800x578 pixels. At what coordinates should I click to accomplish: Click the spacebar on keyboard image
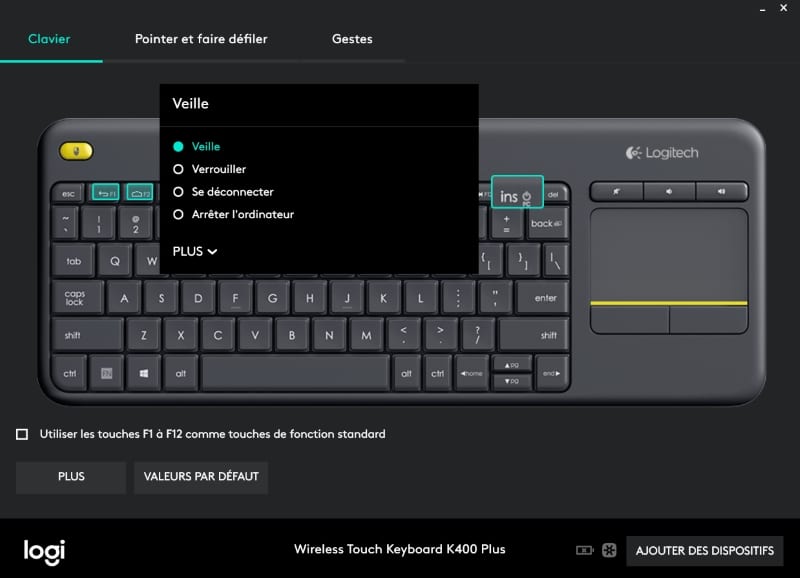click(295, 373)
